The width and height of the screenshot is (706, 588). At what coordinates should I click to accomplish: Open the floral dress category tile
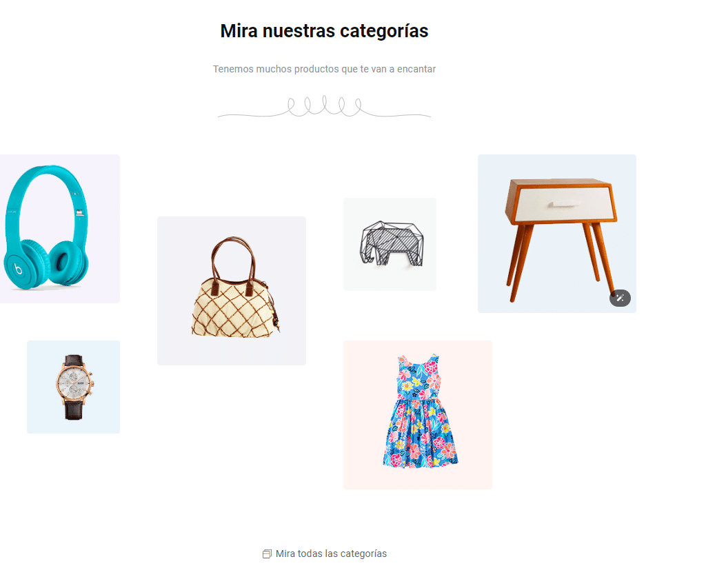pyautogui.click(x=418, y=415)
